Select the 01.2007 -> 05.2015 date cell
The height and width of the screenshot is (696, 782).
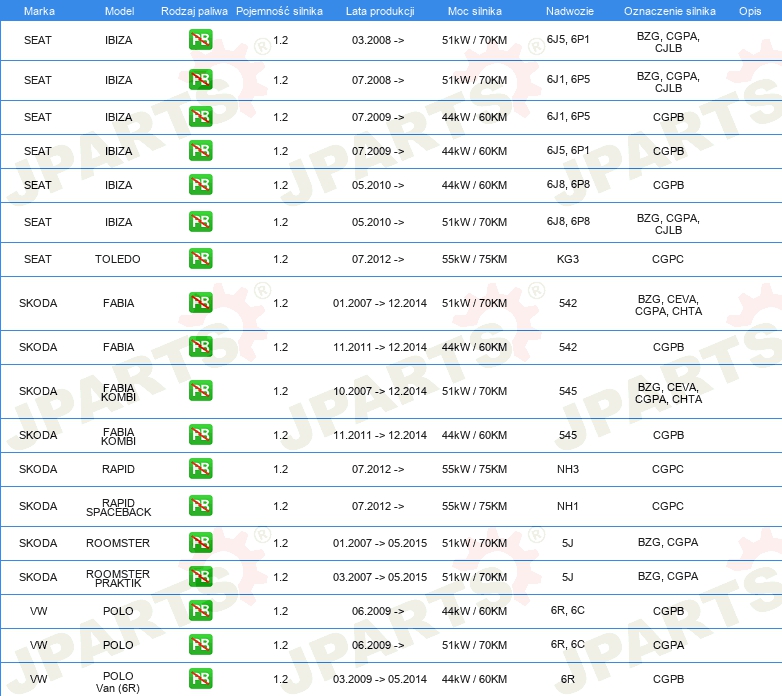[x=380, y=543]
